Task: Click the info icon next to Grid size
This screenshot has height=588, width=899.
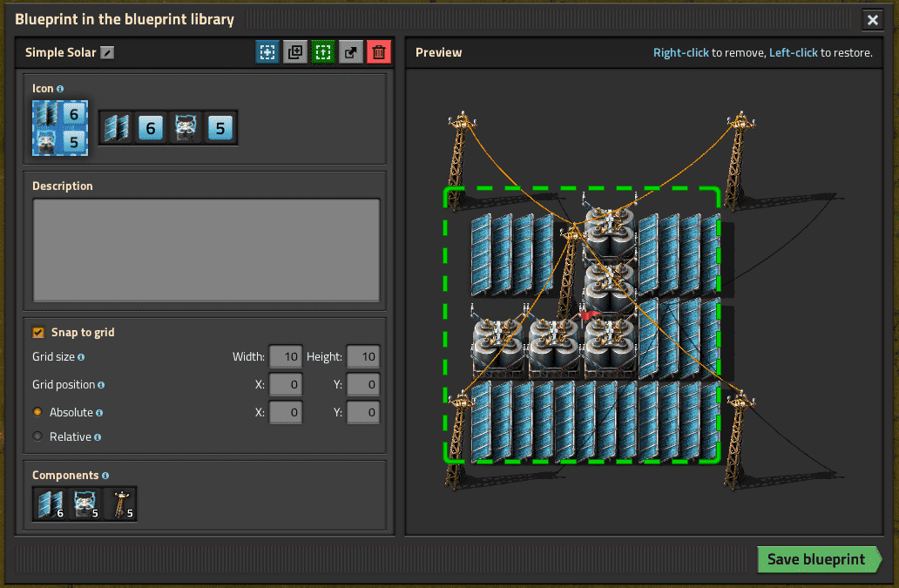Action: 81,357
